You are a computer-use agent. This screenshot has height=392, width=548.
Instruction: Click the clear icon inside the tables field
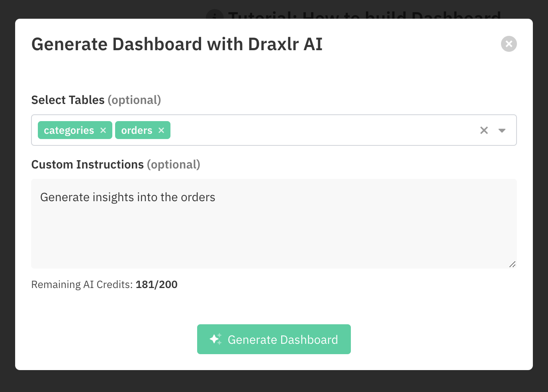click(x=484, y=130)
